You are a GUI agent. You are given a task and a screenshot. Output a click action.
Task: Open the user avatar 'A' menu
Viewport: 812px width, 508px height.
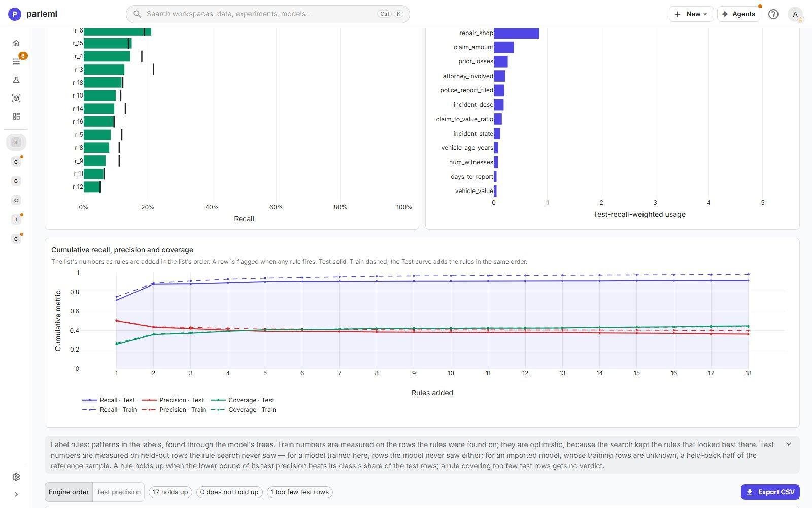(795, 14)
